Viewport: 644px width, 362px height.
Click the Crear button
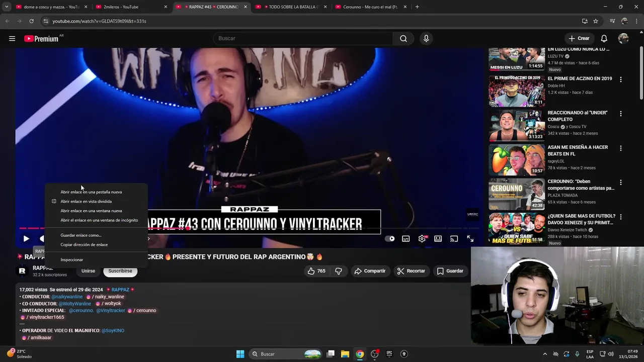click(x=579, y=39)
